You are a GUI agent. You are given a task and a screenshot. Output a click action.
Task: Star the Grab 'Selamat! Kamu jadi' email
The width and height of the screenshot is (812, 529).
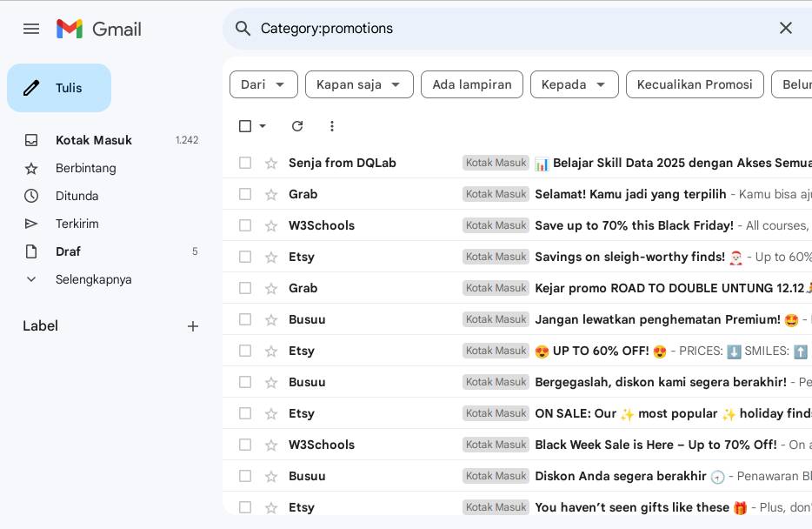click(271, 194)
